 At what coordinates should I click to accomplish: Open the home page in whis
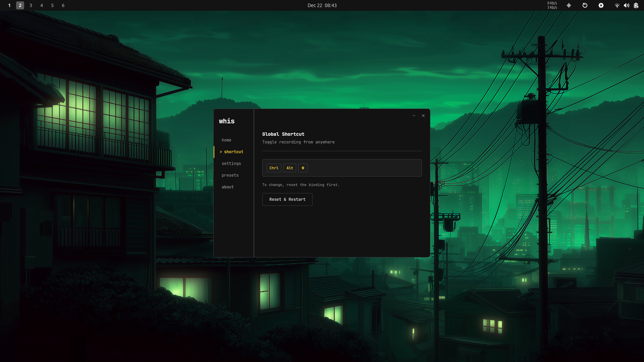click(226, 140)
